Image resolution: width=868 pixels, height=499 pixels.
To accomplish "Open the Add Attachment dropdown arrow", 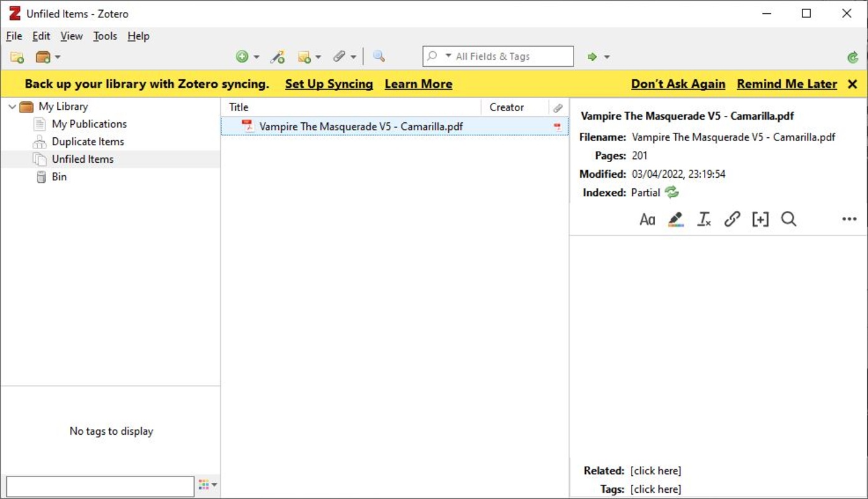I will tap(353, 57).
